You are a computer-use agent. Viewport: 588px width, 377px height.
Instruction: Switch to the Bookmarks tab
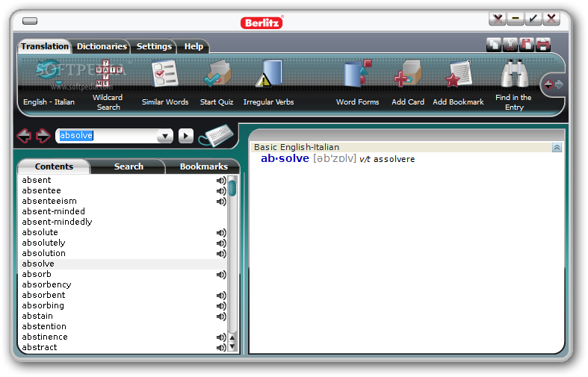(x=204, y=166)
